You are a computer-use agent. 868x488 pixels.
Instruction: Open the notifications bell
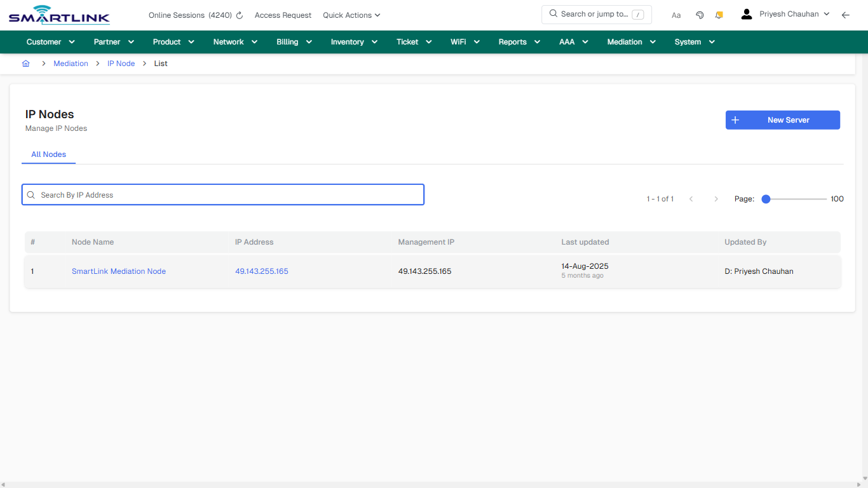tap(719, 14)
